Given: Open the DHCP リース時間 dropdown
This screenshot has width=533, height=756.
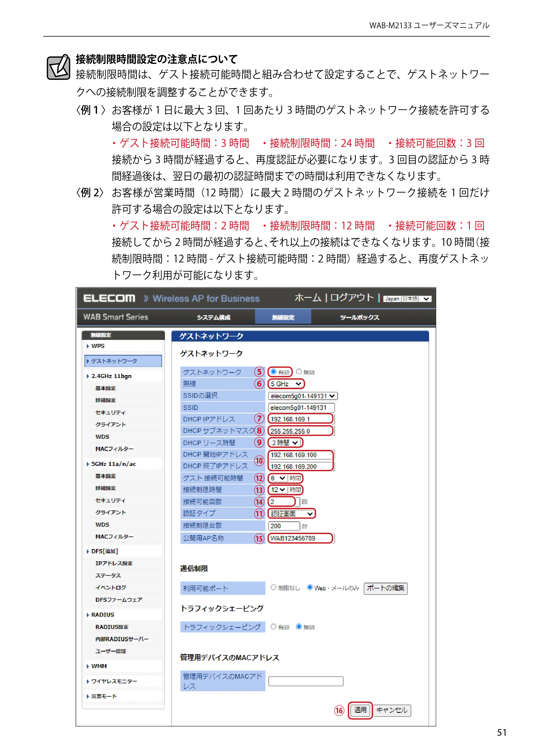Looking at the screenshot, I should [285, 443].
